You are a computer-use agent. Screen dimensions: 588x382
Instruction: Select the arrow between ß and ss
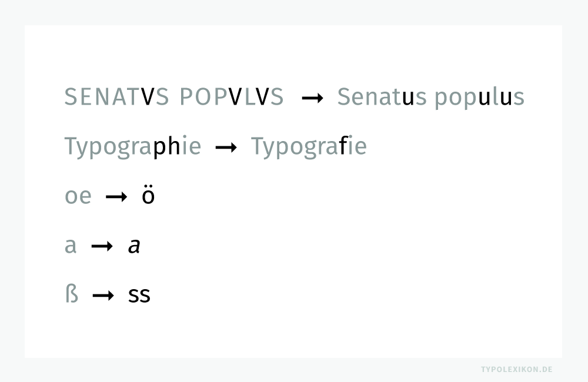pos(103,296)
